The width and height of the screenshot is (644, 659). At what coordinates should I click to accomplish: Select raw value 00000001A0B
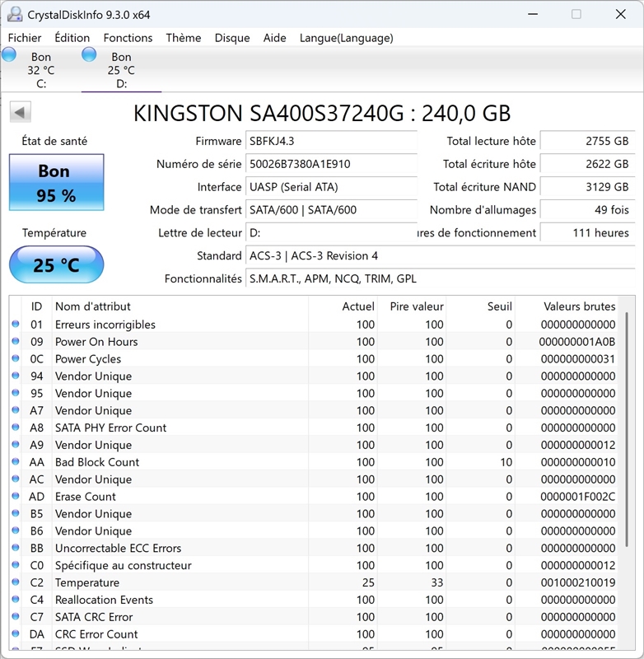tap(577, 342)
